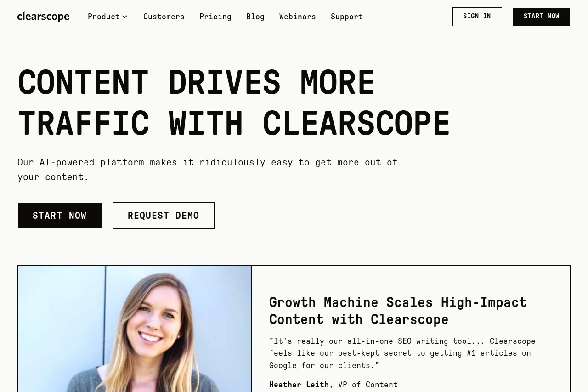Open the Growth Machine case study heading
The image size is (588, 392).
tap(398, 311)
